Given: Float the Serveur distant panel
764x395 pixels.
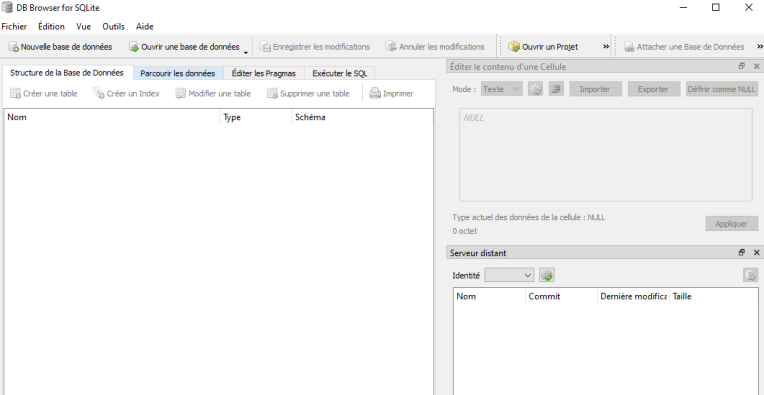Looking at the screenshot, I should 742,252.
